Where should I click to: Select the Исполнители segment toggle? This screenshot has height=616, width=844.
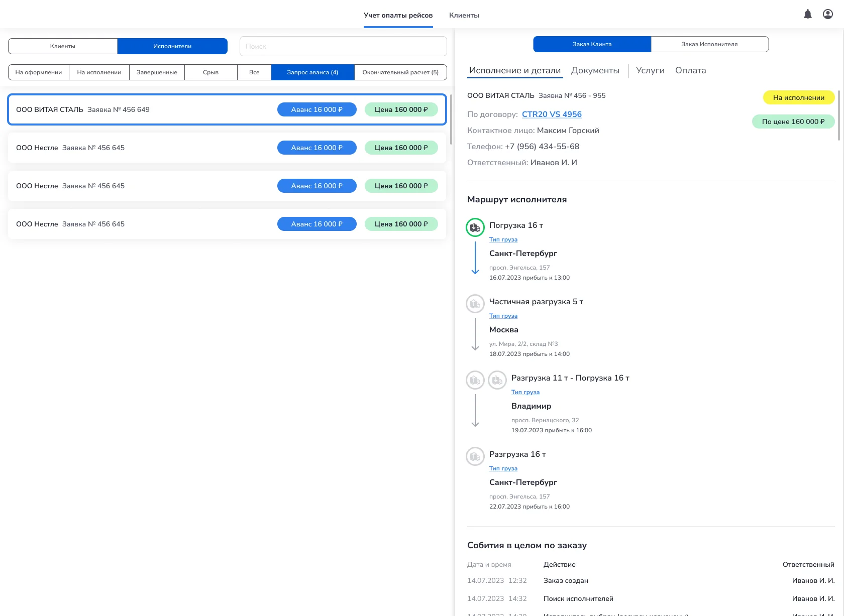(x=172, y=46)
